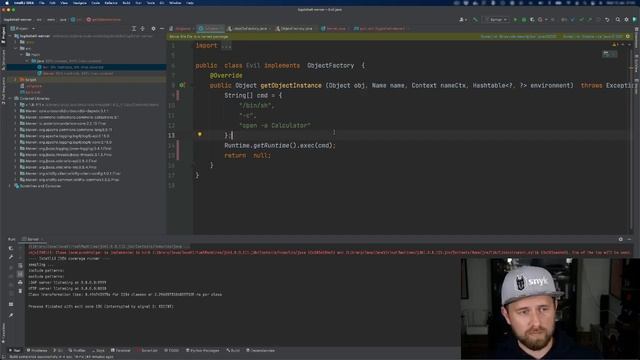Click the print icon in Run console
This screenshot has height=360, width=640.
pos(20,282)
